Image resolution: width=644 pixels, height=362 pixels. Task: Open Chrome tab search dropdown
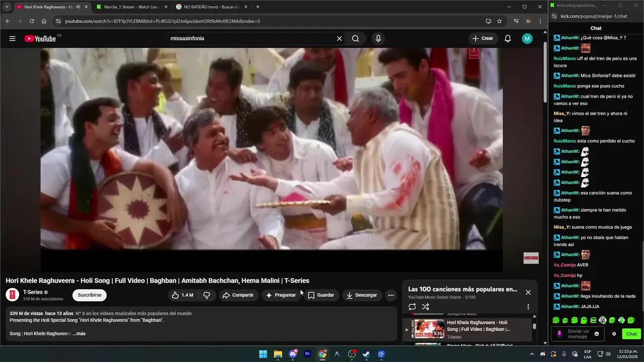pos(7,7)
